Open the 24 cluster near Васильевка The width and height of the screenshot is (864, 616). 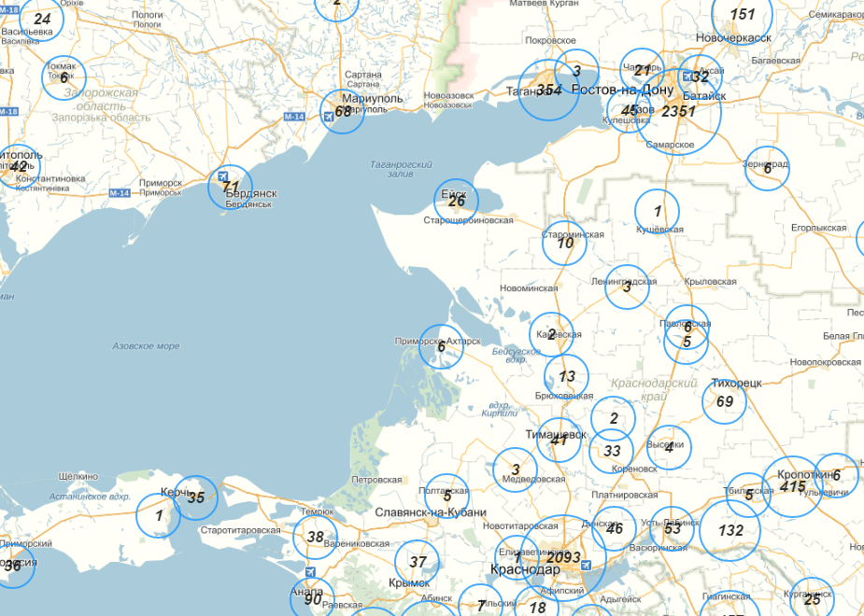click(x=42, y=20)
